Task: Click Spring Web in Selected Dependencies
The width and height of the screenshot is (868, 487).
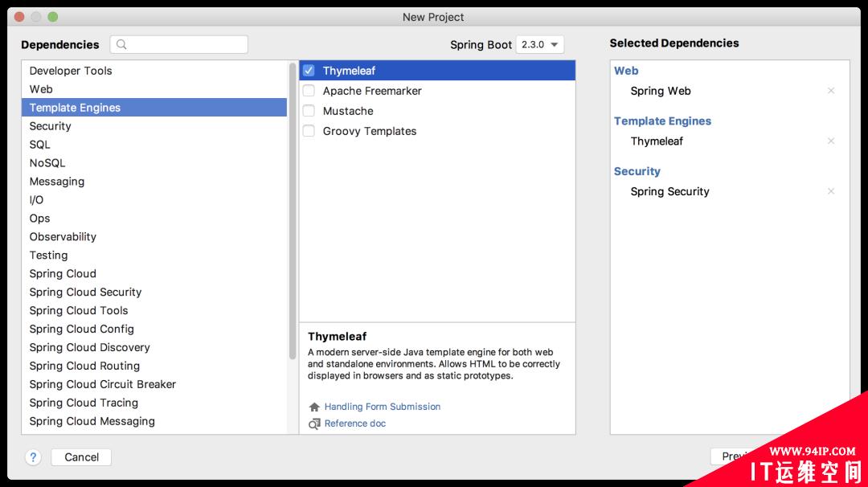Action: [x=661, y=91]
